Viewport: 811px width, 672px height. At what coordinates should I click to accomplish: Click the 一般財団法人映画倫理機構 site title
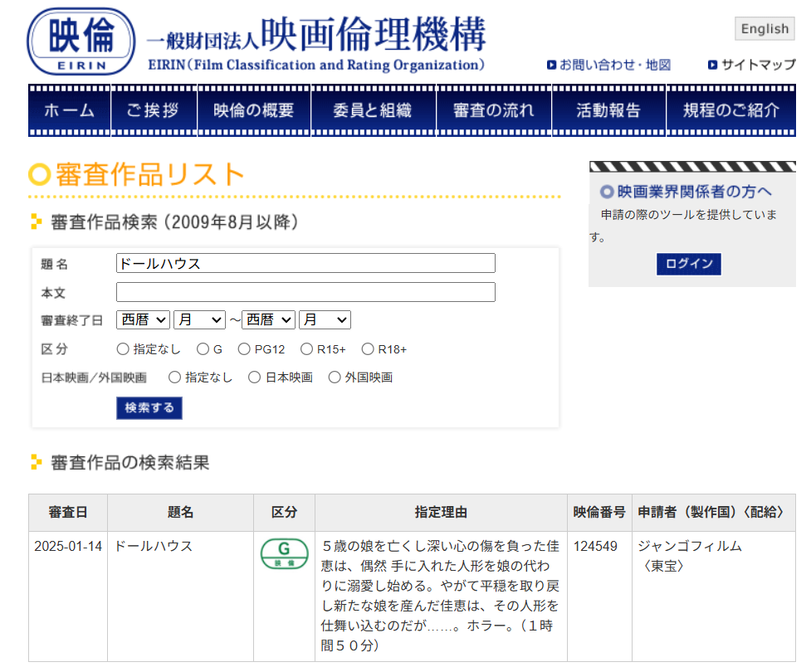[x=316, y=35]
